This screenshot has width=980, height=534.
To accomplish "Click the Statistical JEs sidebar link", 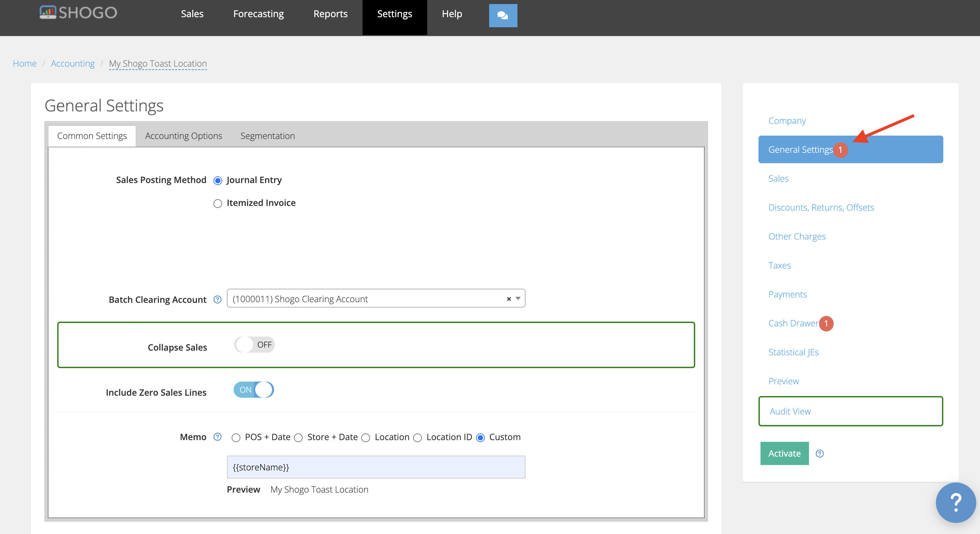I will [793, 352].
